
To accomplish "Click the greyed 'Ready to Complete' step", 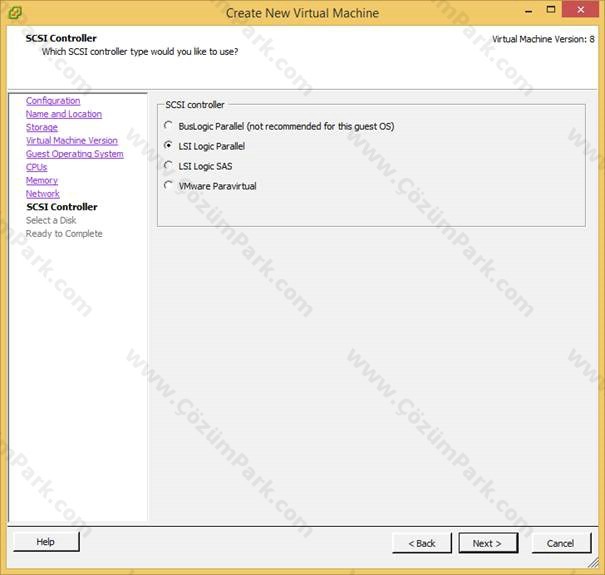I will point(64,233).
